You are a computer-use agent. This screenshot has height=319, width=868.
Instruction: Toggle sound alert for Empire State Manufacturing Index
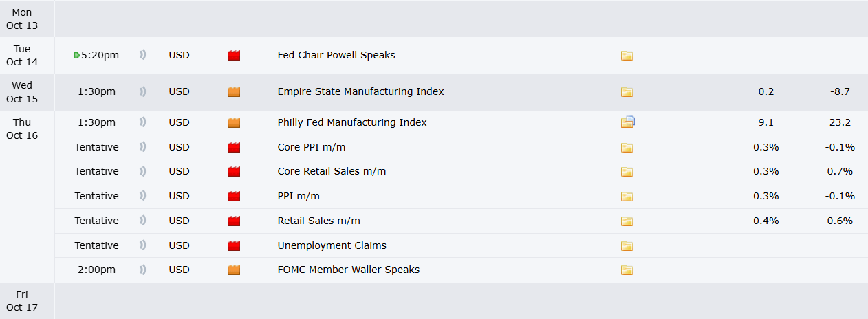142,91
